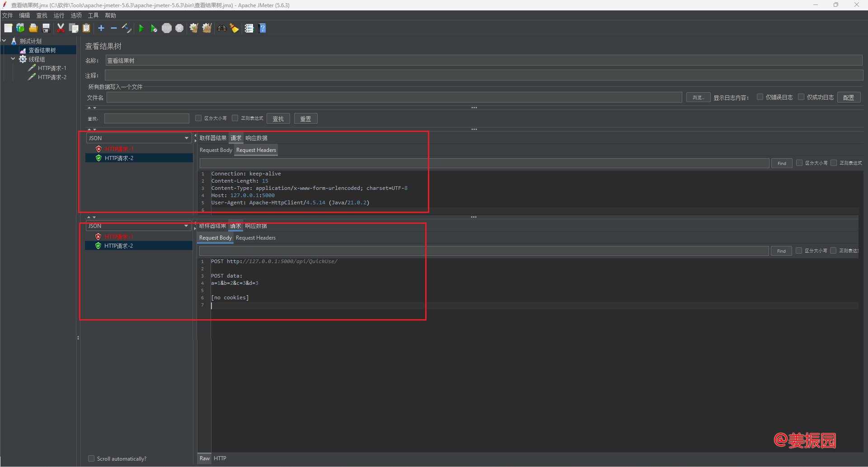The image size is (868, 467).
Task: Switch to upper Request Body tab
Action: click(x=216, y=150)
